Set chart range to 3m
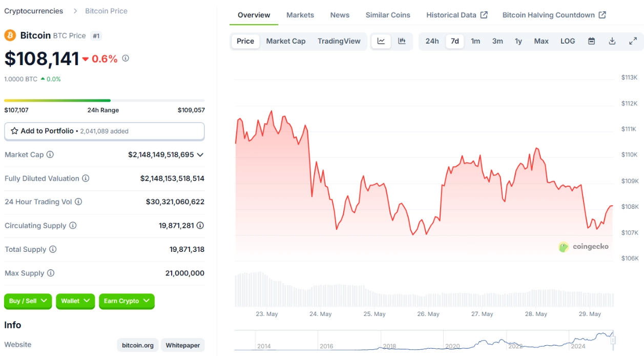This screenshot has width=644, height=356. 497,41
